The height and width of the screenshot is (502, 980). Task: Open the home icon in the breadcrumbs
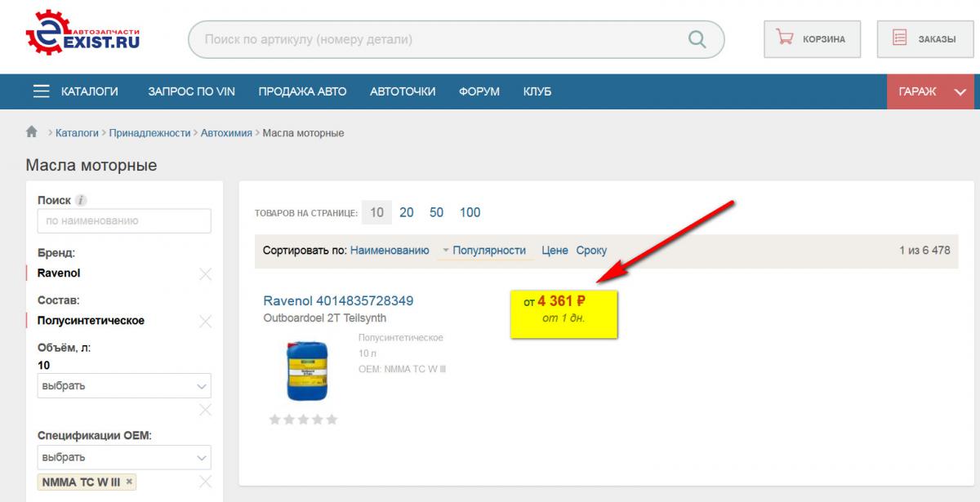coord(32,132)
